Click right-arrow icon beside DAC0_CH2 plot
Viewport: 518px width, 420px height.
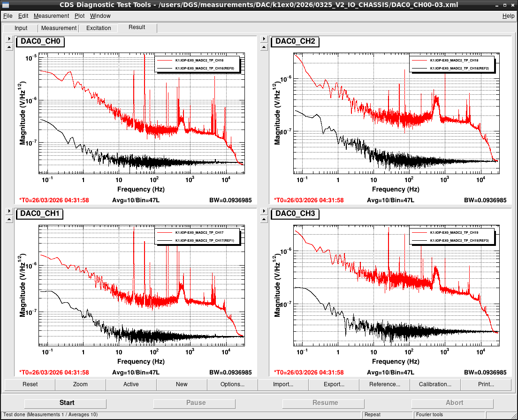point(264,39)
